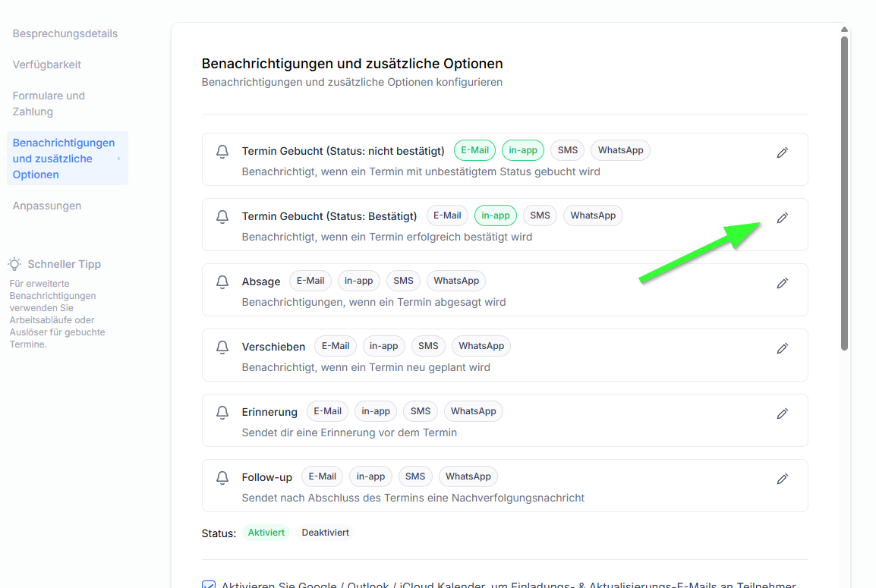Click 'Sendet dir eine Erinnerung vor dem Termin'
Image resolution: width=876 pixels, height=588 pixels.
pos(349,432)
